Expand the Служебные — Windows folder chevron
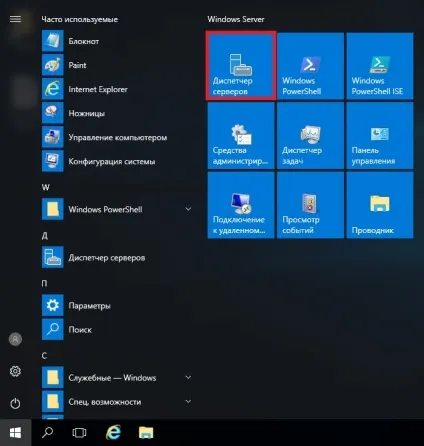The width and height of the screenshot is (424, 446). (188, 377)
